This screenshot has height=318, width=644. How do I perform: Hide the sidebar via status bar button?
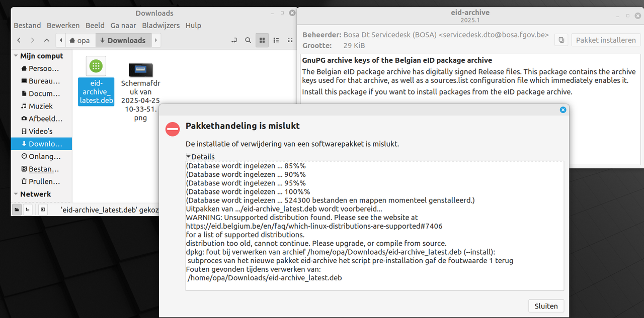click(x=43, y=209)
